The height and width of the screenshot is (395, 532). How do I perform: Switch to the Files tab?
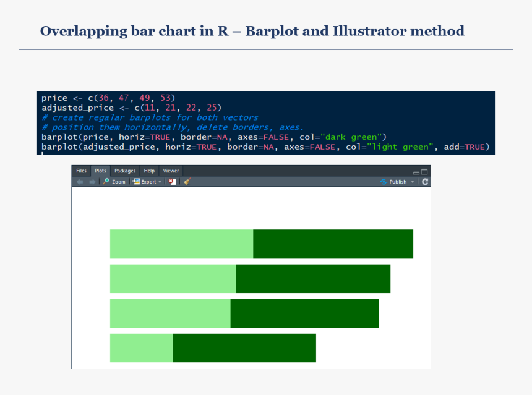[81, 171]
